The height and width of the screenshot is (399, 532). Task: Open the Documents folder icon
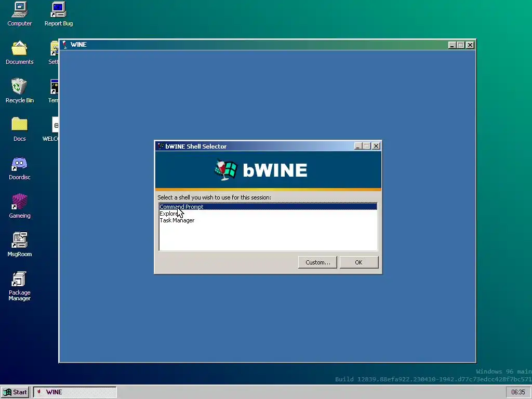tap(19, 52)
